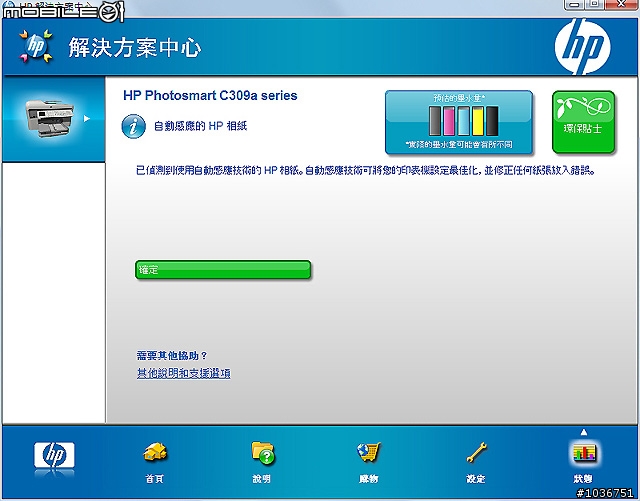640x501 pixels.
Task: Click the 需要其他協助？ text
Action: pos(172,356)
